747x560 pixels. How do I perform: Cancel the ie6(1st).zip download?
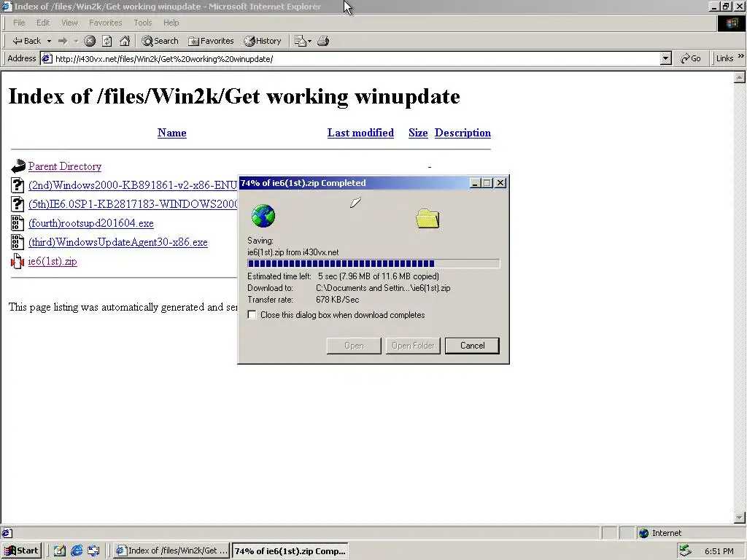[472, 346]
